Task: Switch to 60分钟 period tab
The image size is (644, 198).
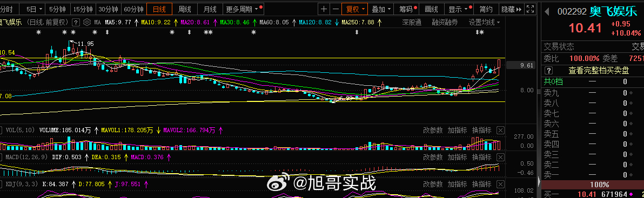Action: coord(134,9)
